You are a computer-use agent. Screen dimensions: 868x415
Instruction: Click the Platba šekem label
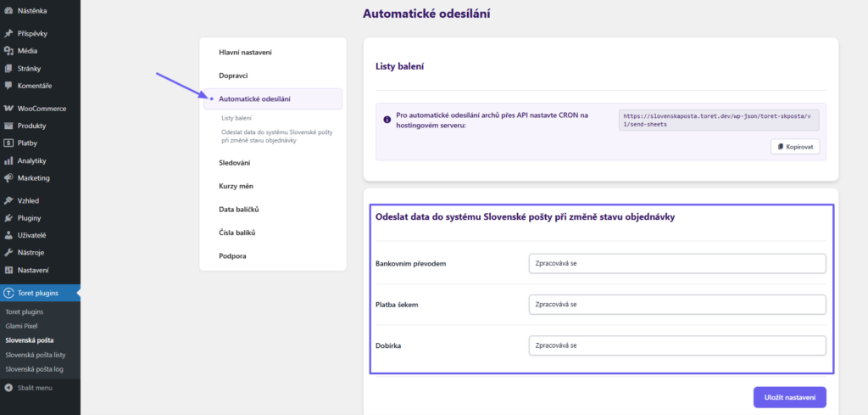(397, 305)
